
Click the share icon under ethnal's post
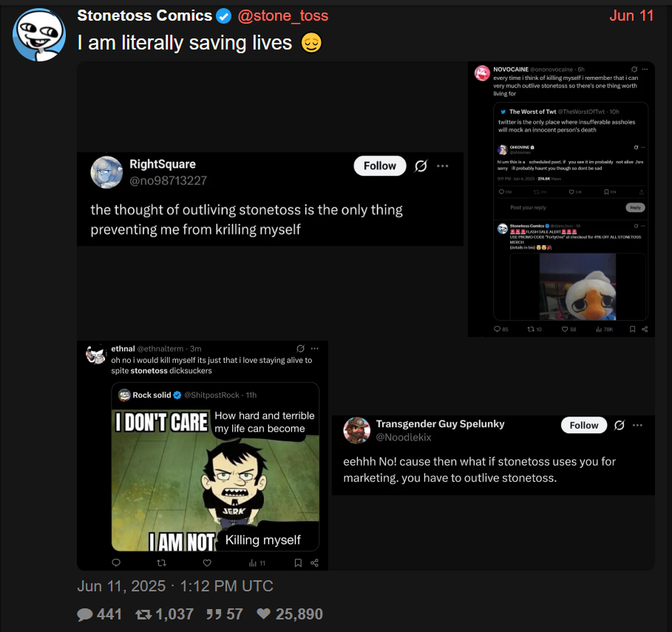[x=315, y=563]
